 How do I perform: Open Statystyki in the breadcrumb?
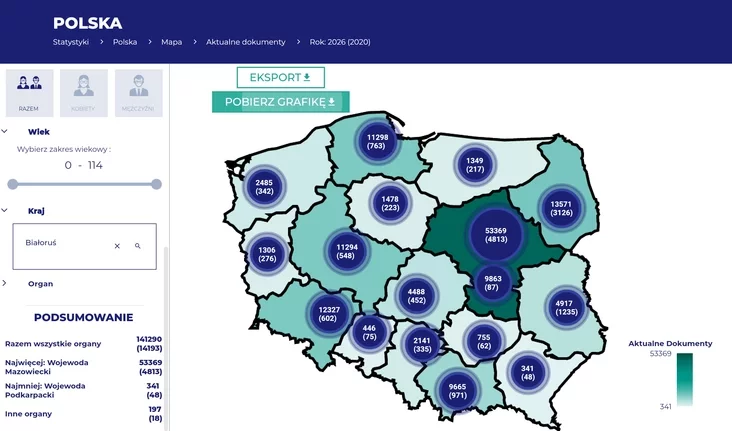point(71,42)
